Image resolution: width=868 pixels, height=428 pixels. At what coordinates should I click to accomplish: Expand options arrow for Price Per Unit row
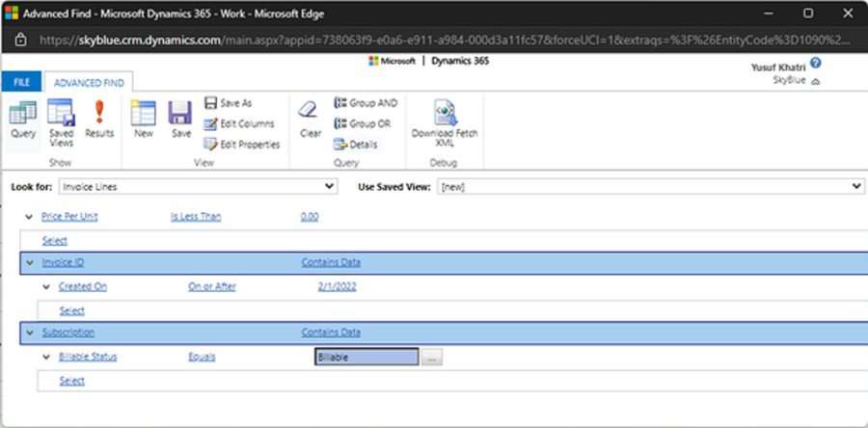click(29, 217)
